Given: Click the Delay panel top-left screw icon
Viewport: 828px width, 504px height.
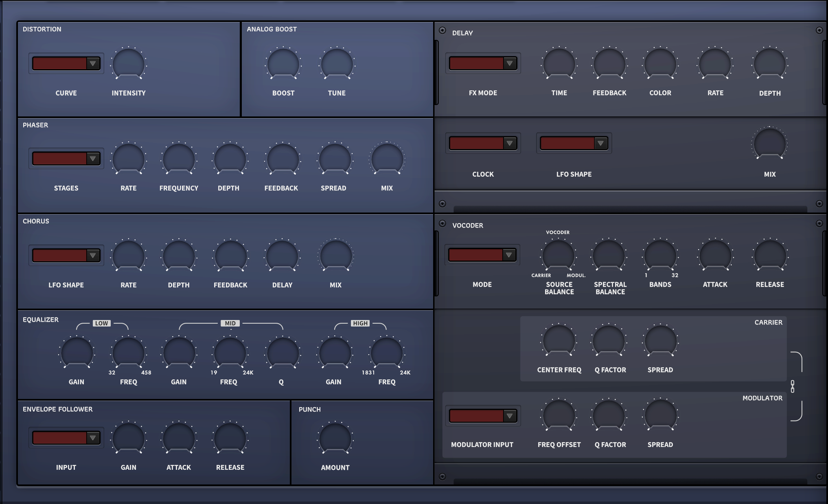Looking at the screenshot, I should pyautogui.click(x=442, y=31).
